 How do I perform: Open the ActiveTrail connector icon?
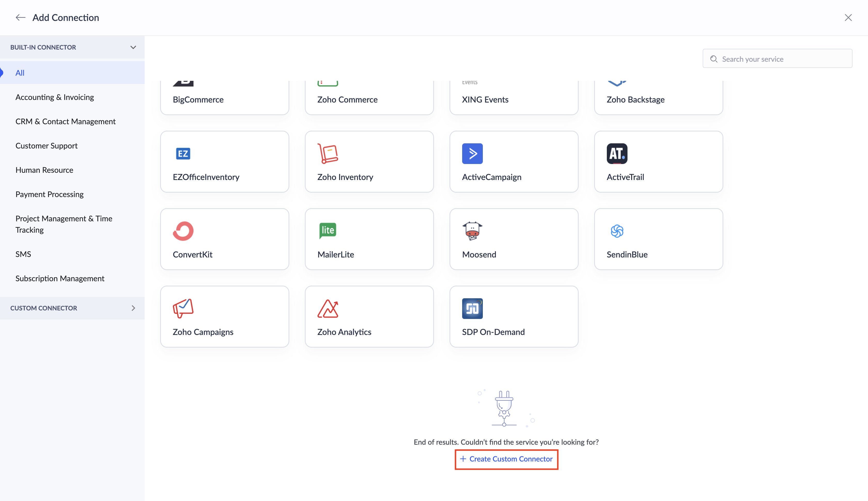click(617, 153)
